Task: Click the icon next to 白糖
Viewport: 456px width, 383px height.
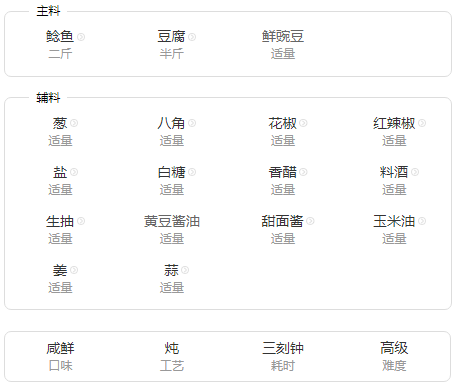Action: (x=192, y=172)
